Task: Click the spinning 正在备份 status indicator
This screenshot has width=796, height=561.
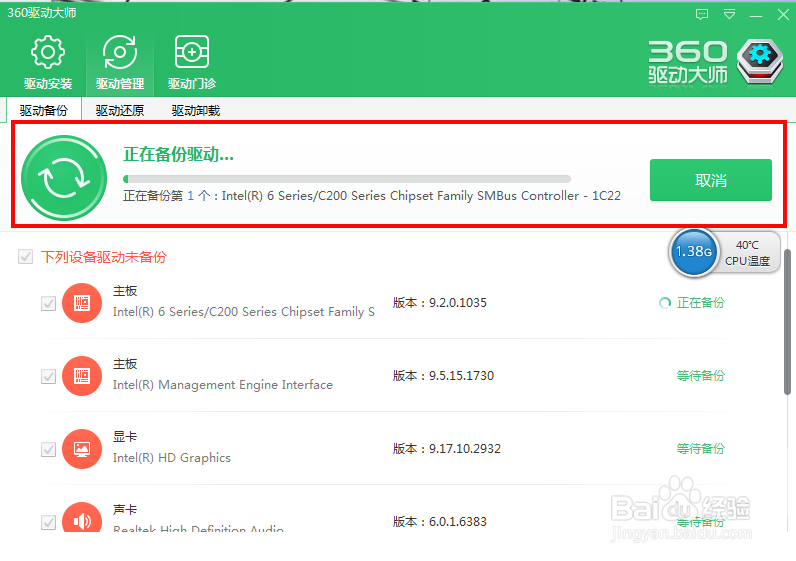Action: tap(691, 303)
